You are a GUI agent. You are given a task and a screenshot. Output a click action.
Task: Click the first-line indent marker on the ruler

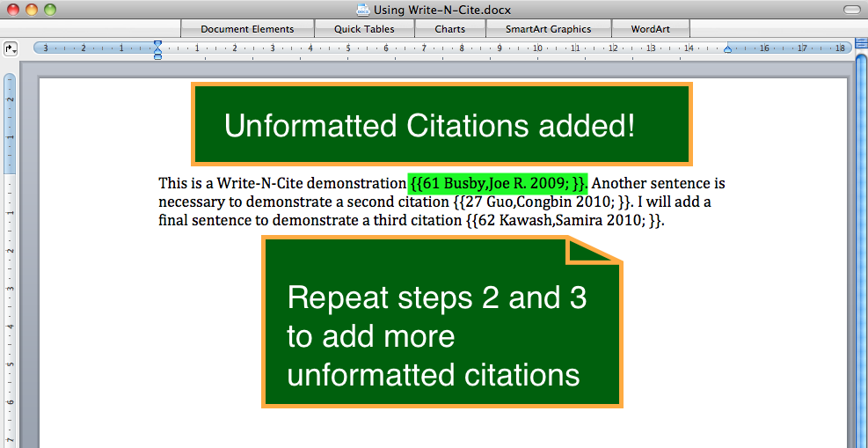click(x=157, y=44)
